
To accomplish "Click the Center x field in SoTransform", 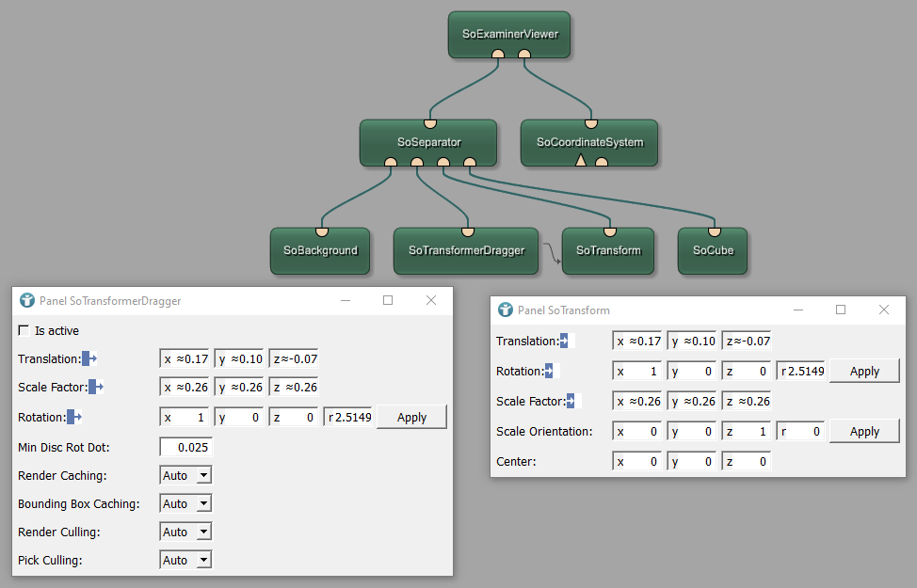I will (638, 462).
